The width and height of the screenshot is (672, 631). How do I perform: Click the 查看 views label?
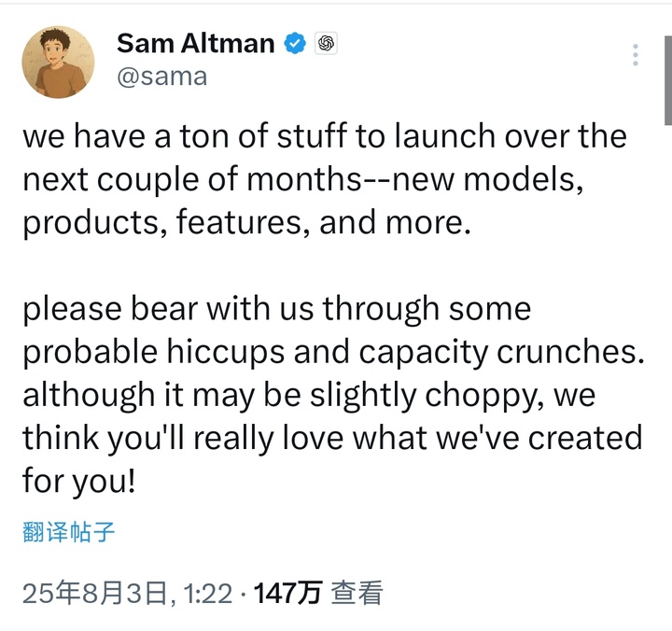(357, 593)
